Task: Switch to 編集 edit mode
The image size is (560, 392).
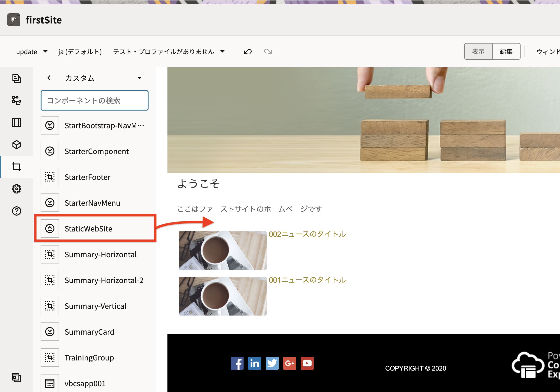Action: point(506,52)
